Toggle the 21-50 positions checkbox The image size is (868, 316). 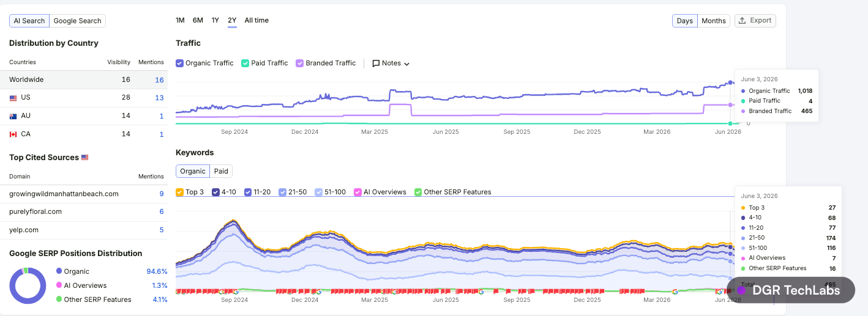[282, 192]
